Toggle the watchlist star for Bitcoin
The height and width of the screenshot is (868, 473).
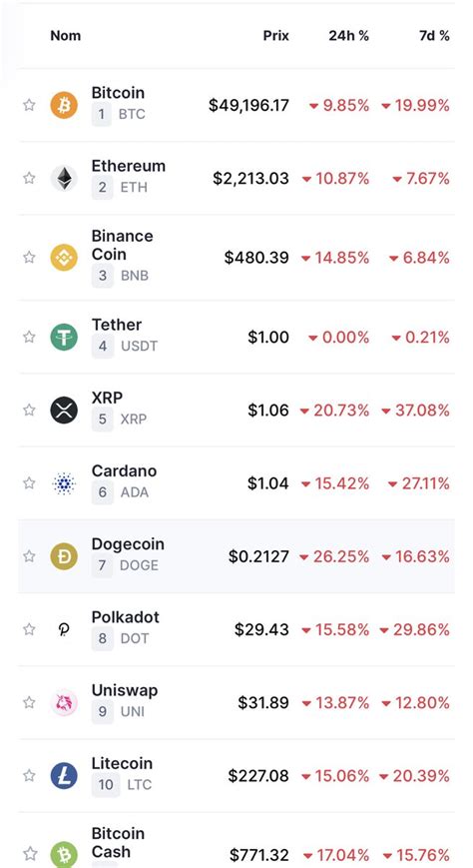(29, 105)
